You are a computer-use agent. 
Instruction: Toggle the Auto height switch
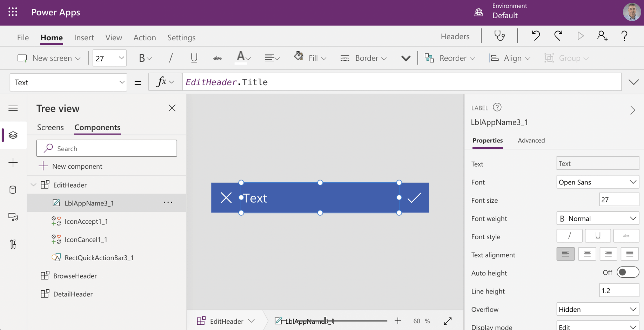[x=628, y=272]
